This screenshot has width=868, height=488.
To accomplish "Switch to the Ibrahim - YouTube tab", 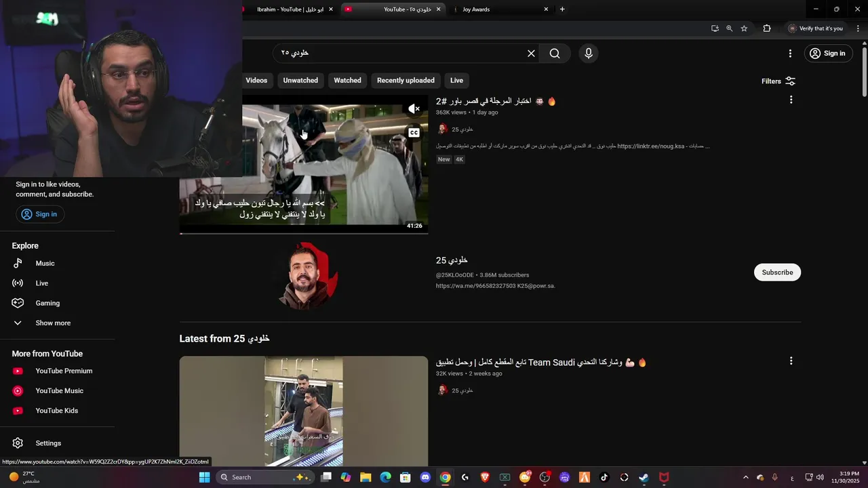I will (290, 9).
